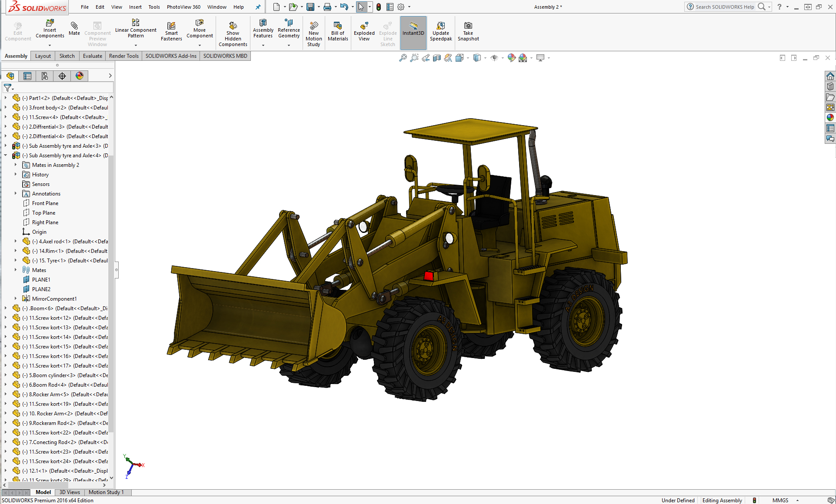
Task: Open Reference Geometry tool
Action: click(289, 29)
